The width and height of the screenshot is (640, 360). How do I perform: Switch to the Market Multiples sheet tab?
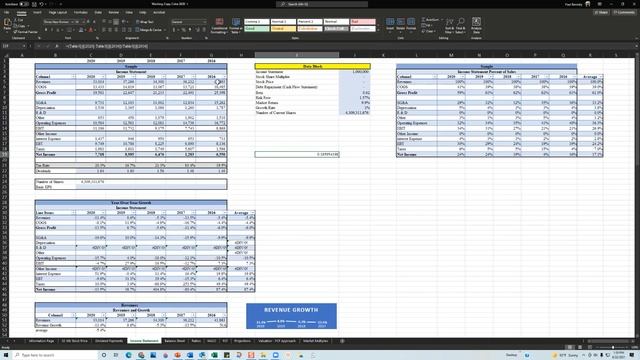pyautogui.click(x=316, y=341)
